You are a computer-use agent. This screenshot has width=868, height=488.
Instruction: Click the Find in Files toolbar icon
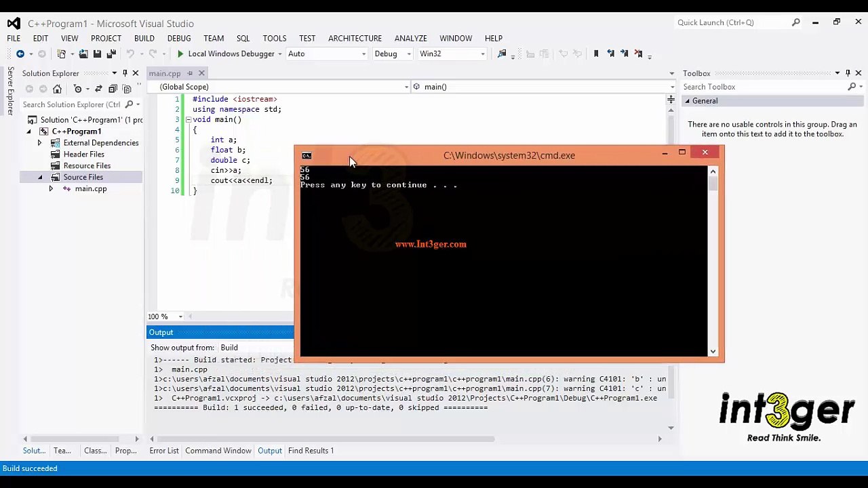pyautogui.click(x=502, y=54)
